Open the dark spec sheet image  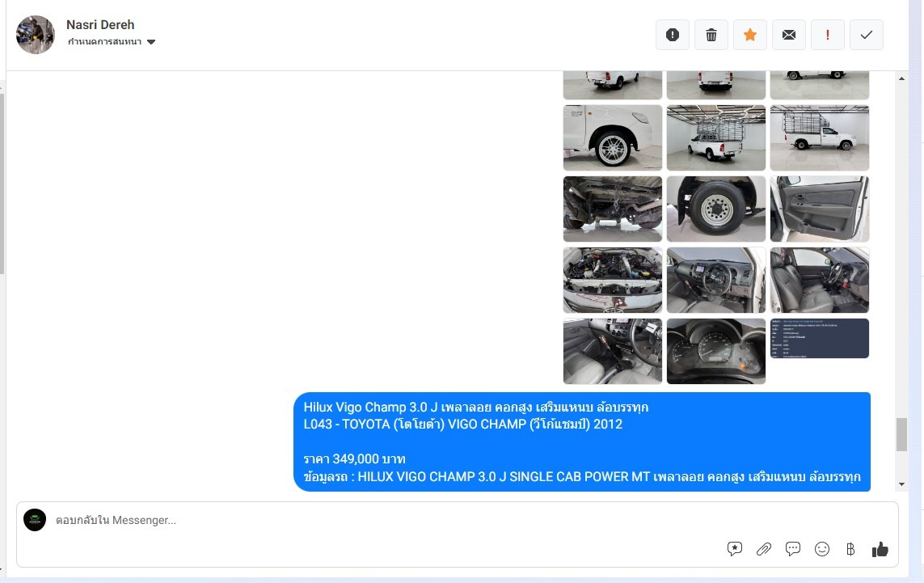click(x=820, y=338)
